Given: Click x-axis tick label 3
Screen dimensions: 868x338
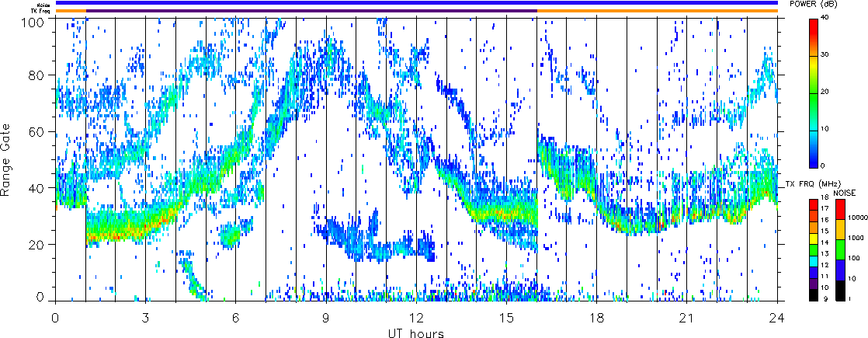Looking at the screenshot, I should point(146,318).
